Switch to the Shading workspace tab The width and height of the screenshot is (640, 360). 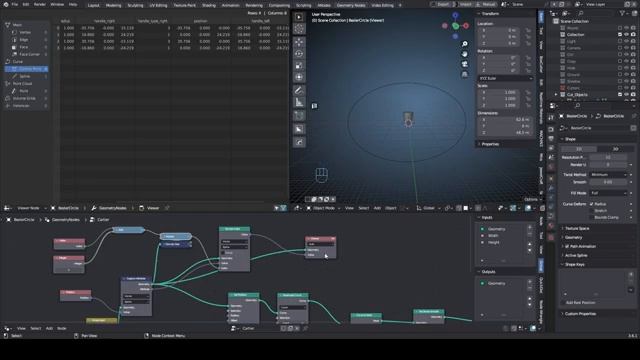tap(209, 5)
